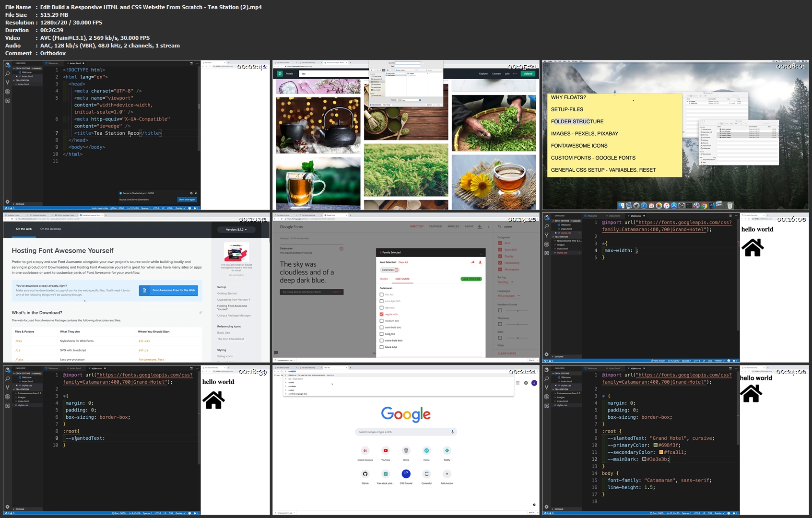
Task: Click the --secondaryColor orange swatch
Action: click(661, 452)
